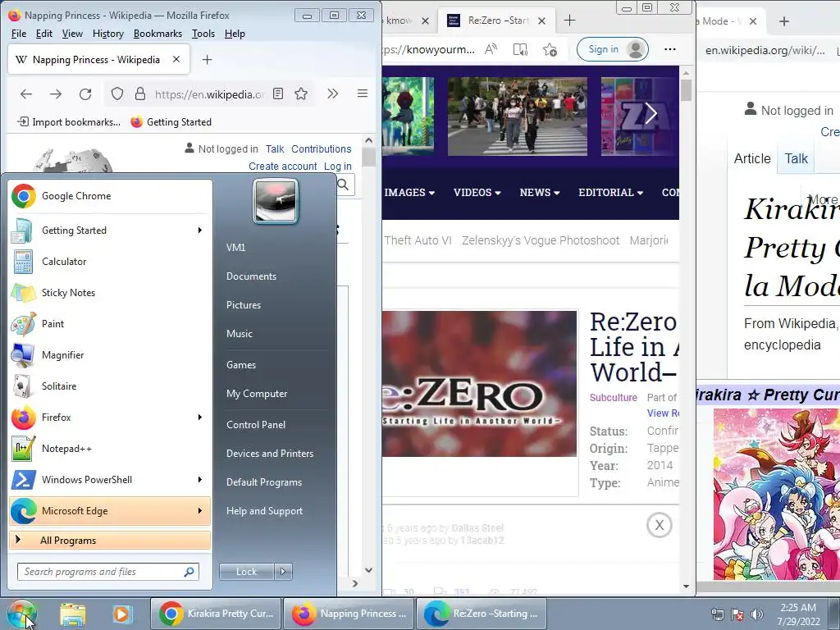
Task: Open File Explorer from taskbar
Action: pos(73,614)
